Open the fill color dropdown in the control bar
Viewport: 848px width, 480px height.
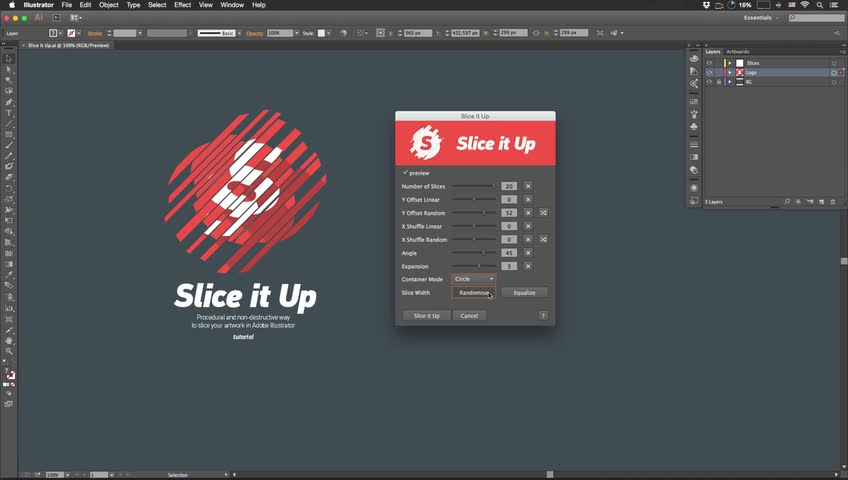pos(60,33)
